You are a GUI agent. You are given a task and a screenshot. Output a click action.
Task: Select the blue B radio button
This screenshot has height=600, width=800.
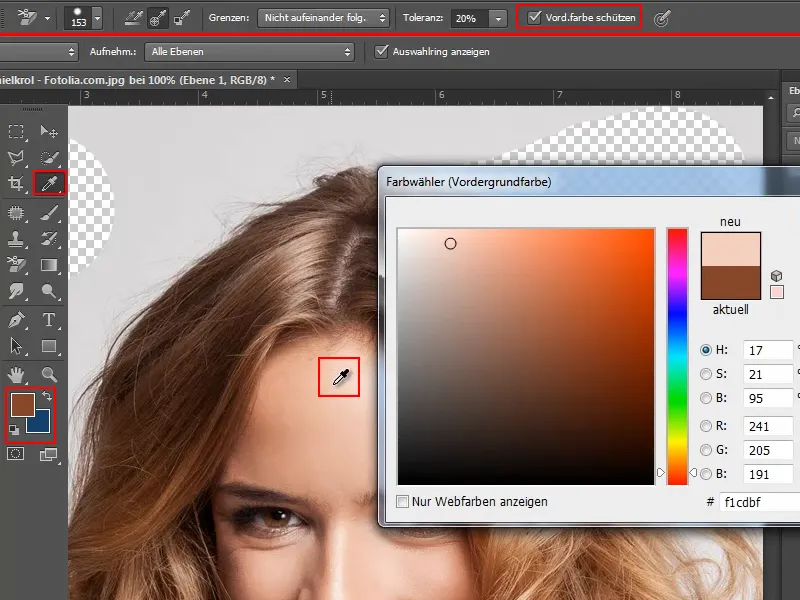click(706, 474)
